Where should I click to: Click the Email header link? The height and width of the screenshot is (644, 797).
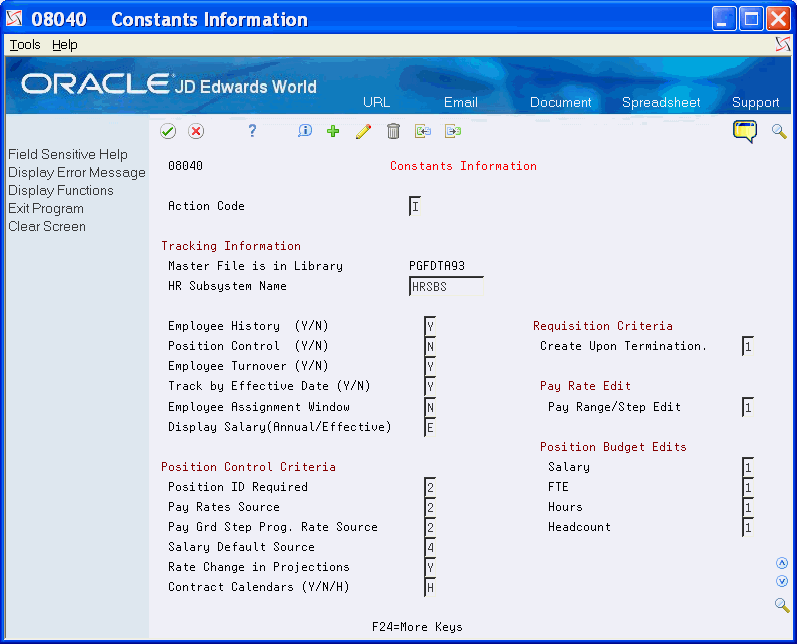[x=461, y=102]
